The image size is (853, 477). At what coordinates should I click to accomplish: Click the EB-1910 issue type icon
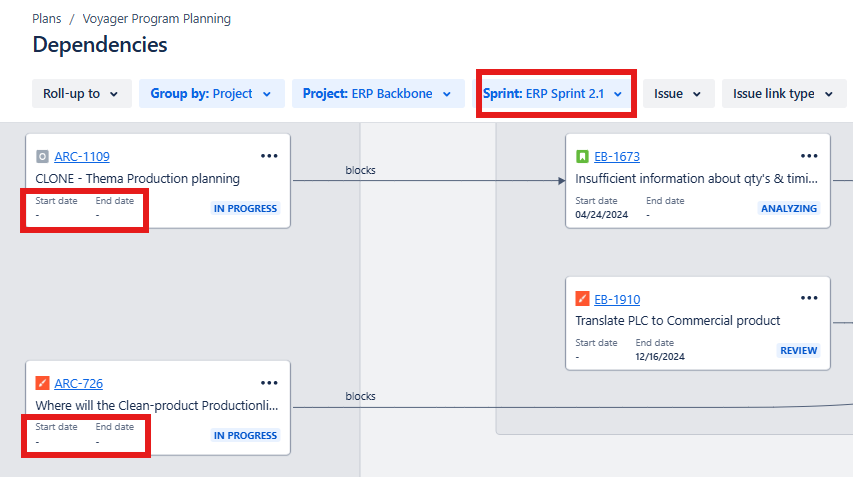click(x=582, y=299)
